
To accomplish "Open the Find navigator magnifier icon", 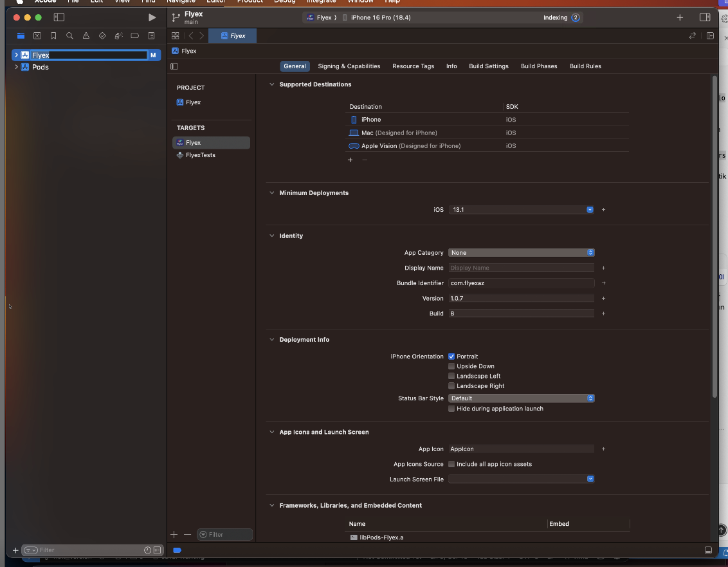I will click(x=69, y=36).
